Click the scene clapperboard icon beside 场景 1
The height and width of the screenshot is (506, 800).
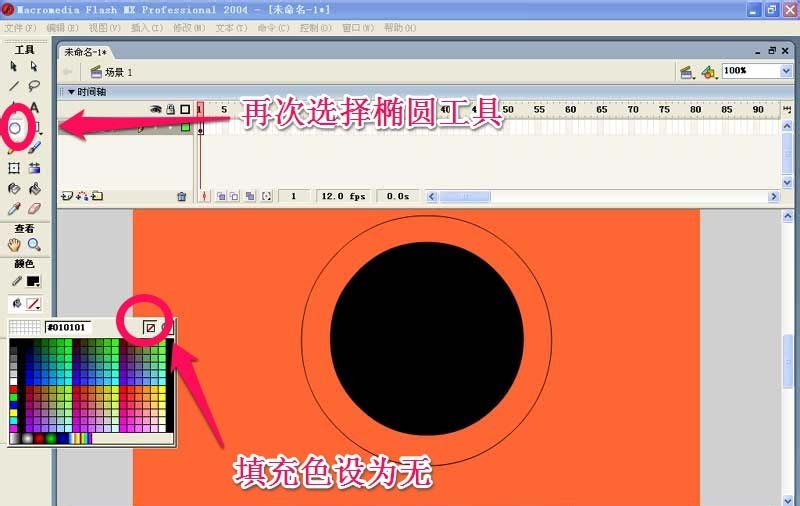pos(96,72)
